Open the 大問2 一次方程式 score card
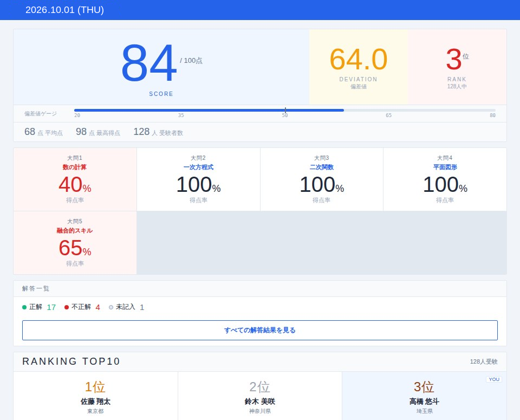 198,179
